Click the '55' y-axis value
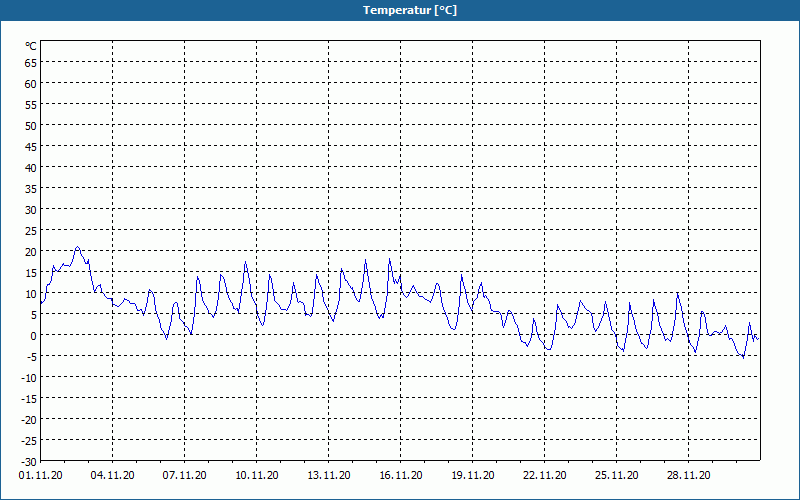This screenshot has width=800, height=500. pyautogui.click(x=31, y=105)
